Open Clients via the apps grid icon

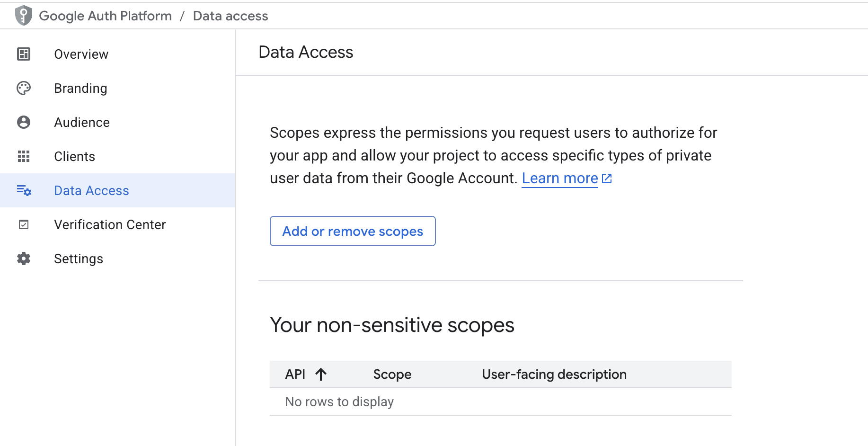coord(24,156)
